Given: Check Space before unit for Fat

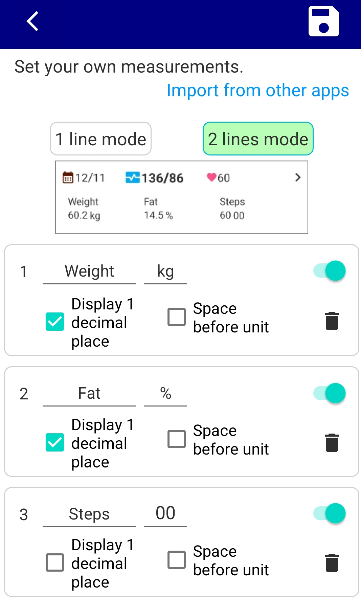Looking at the screenshot, I should click(177, 439).
